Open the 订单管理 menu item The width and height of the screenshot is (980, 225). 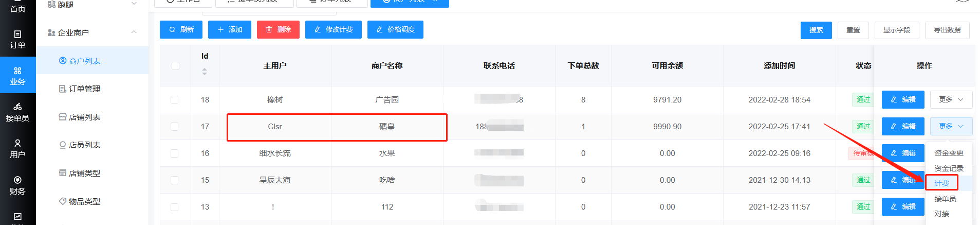[93, 89]
